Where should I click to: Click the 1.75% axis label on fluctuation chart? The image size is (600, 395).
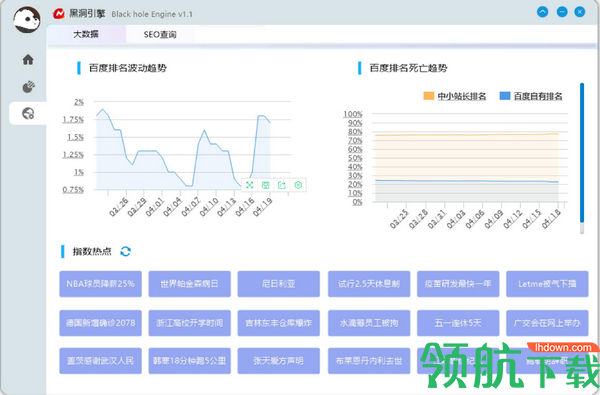coord(73,119)
